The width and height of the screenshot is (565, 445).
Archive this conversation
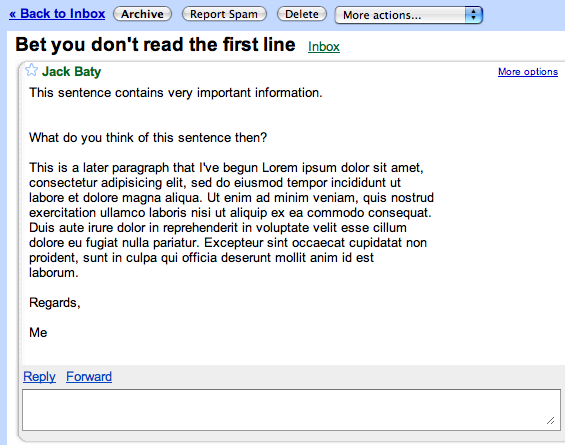tap(142, 14)
